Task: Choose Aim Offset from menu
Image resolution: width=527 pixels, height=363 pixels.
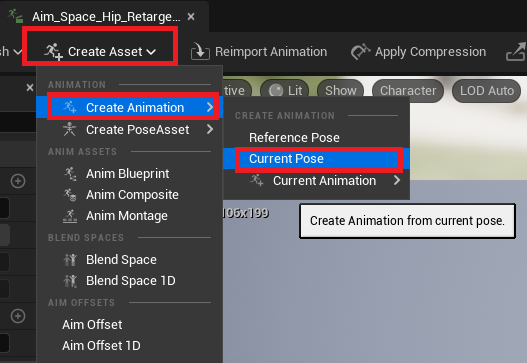Action: pyautogui.click(x=129, y=325)
